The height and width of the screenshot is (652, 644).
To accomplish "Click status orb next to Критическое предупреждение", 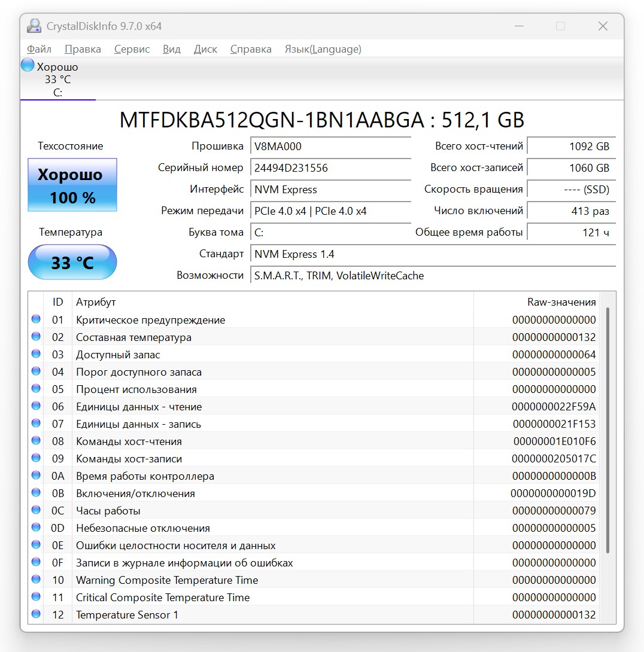I will 36,319.
